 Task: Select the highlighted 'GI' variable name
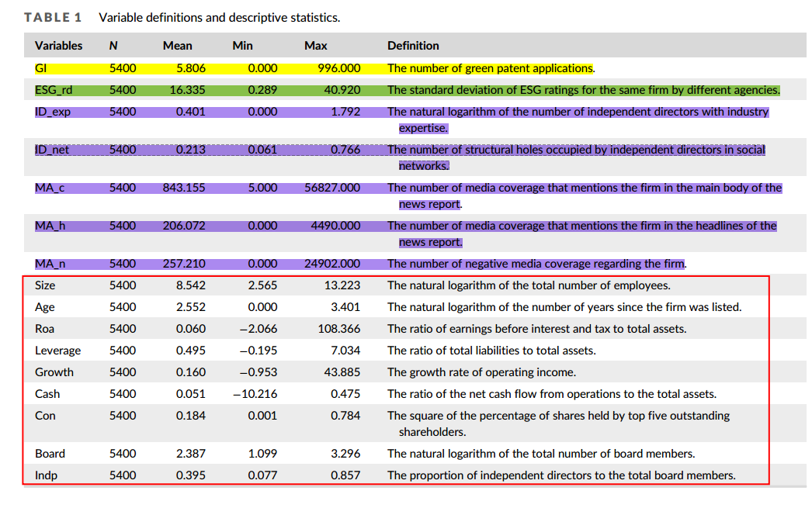tap(40, 68)
